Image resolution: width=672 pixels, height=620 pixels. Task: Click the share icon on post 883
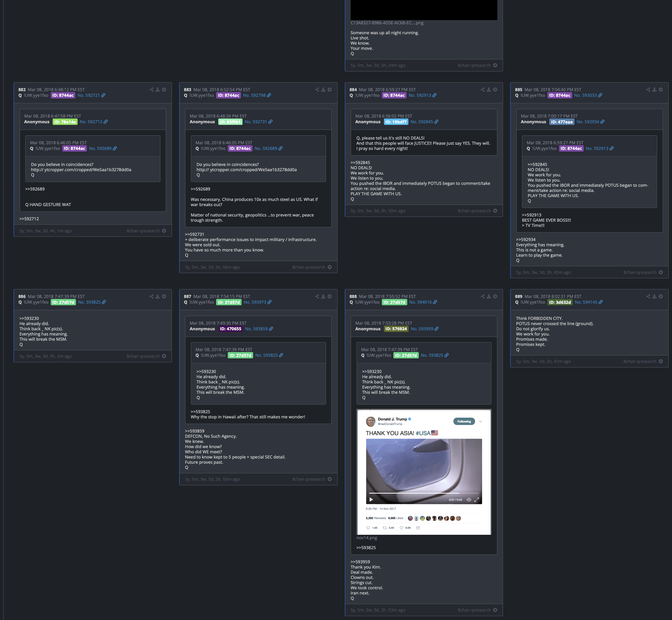pyautogui.click(x=317, y=89)
